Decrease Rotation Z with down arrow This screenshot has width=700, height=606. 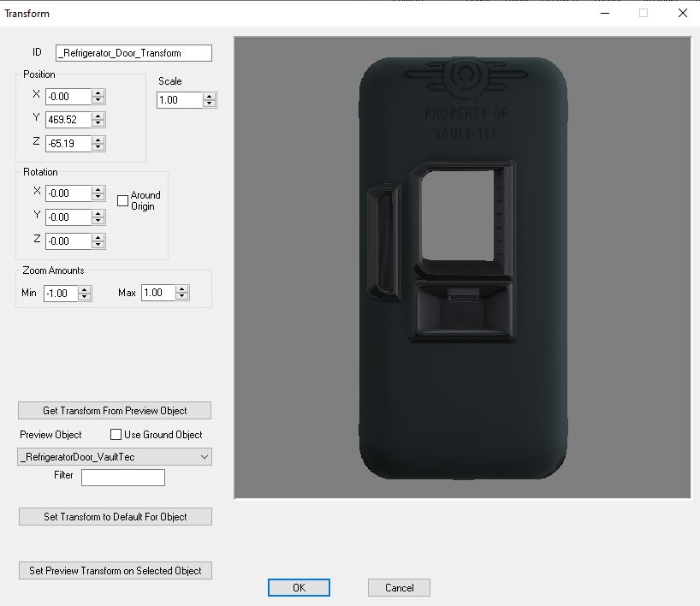[98, 245]
